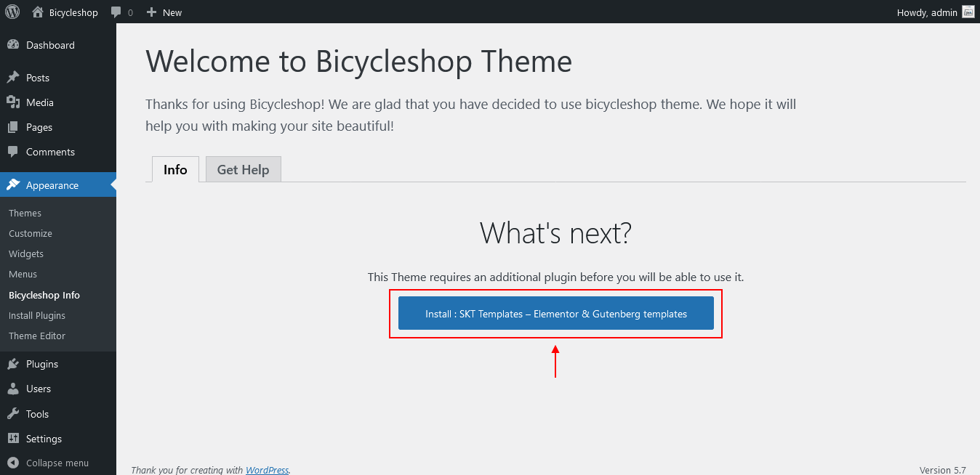Click Install SKT Templates plugin button
980x475 pixels.
[x=556, y=313]
